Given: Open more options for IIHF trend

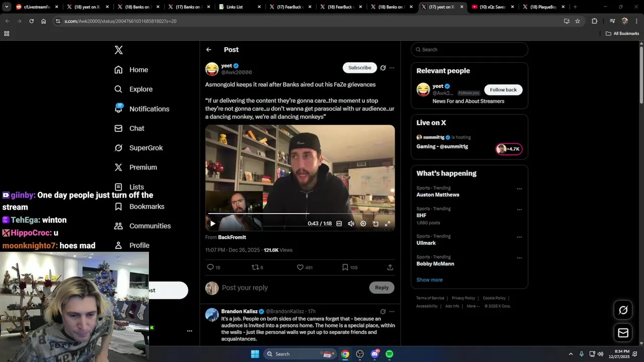Looking at the screenshot, I should click(519, 210).
